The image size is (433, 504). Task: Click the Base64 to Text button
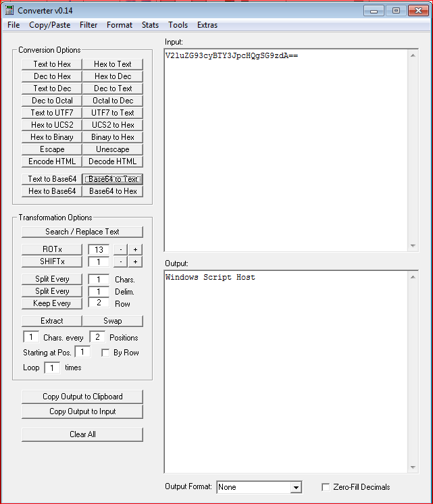[x=113, y=179]
